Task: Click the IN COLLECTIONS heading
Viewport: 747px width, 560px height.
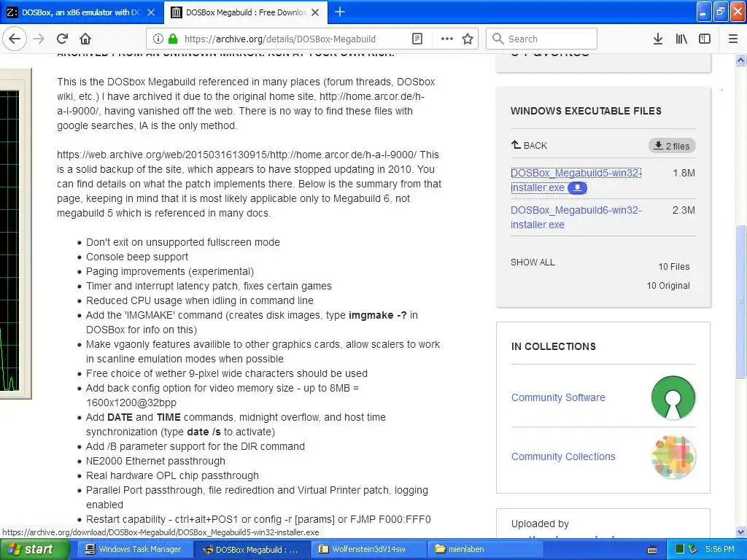Action: (x=553, y=346)
